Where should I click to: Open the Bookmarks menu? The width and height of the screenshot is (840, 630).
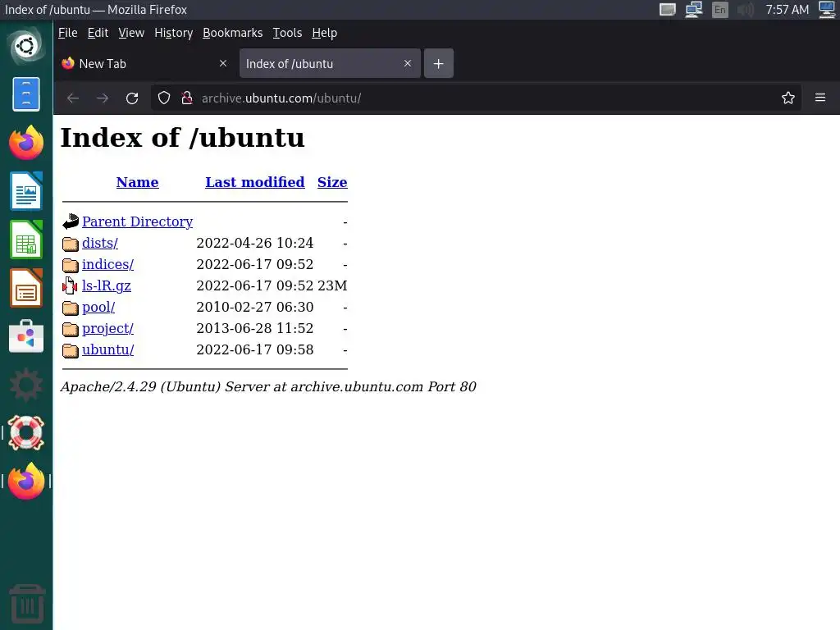click(x=232, y=33)
